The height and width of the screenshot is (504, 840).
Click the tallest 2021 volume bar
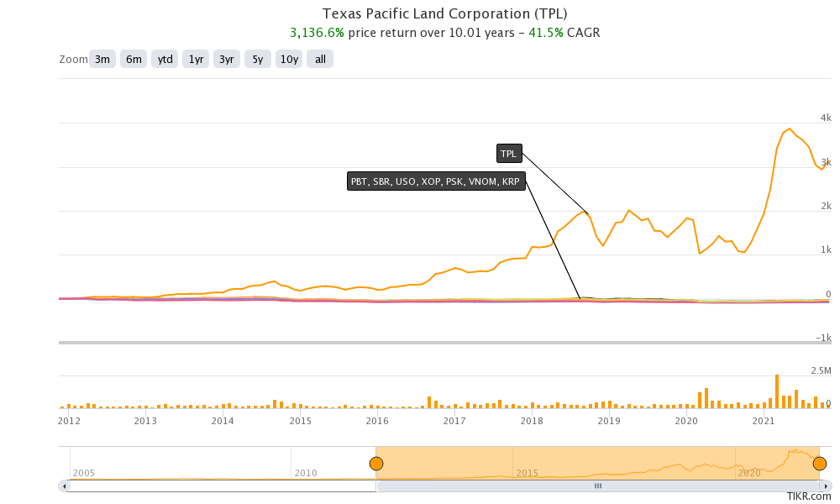pos(777,391)
